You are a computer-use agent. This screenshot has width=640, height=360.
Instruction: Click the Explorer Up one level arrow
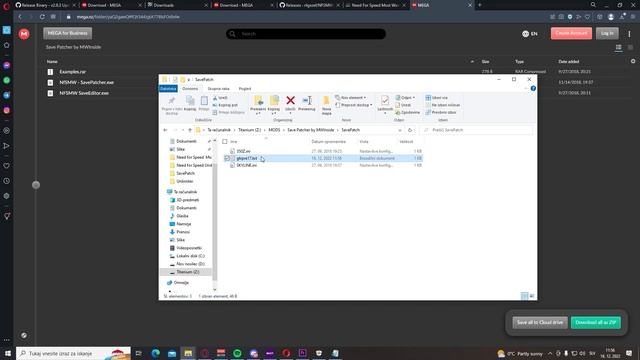coord(190,130)
